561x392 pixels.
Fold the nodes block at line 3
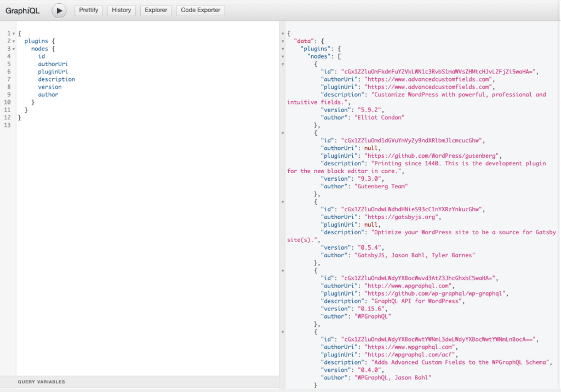point(14,49)
